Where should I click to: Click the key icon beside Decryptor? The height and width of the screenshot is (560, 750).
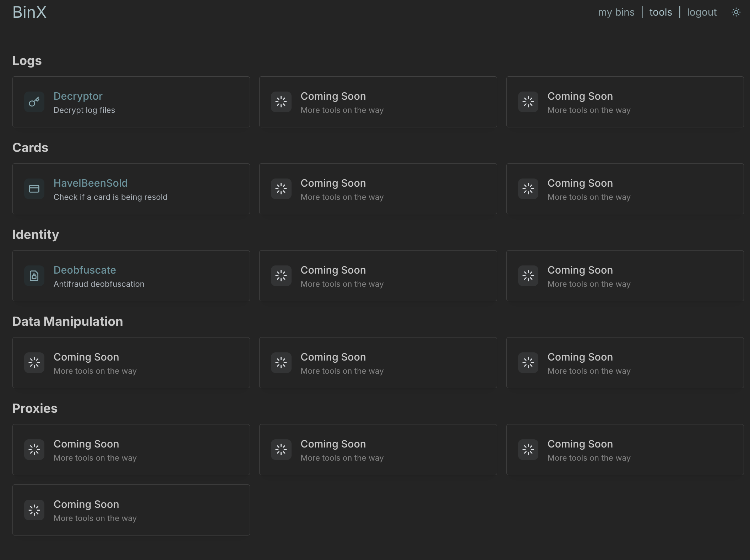[34, 102]
